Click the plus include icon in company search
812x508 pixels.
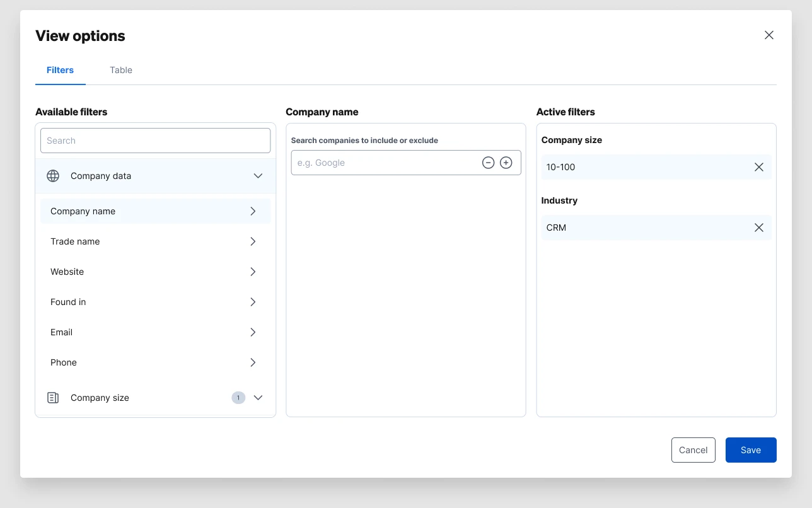(506, 163)
